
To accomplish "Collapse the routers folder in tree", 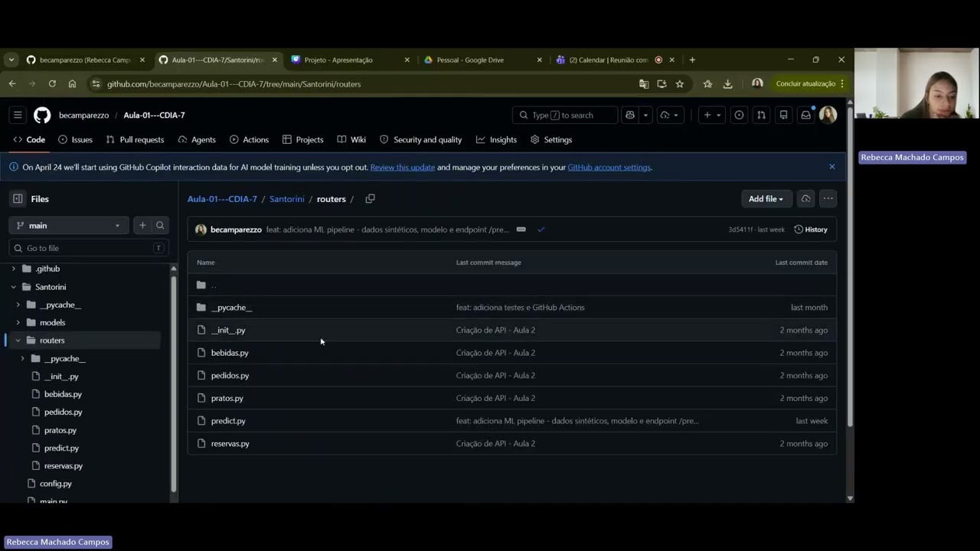I will (18, 341).
